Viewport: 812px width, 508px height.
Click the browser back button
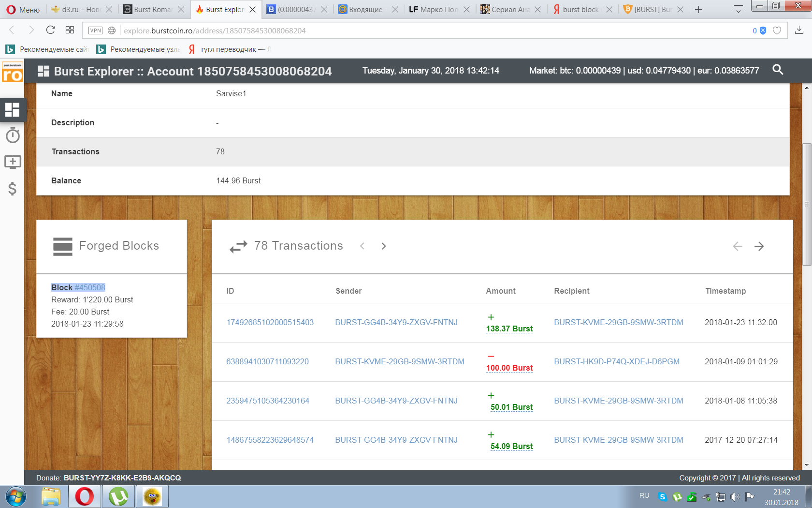pyautogui.click(x=12, y=30)
